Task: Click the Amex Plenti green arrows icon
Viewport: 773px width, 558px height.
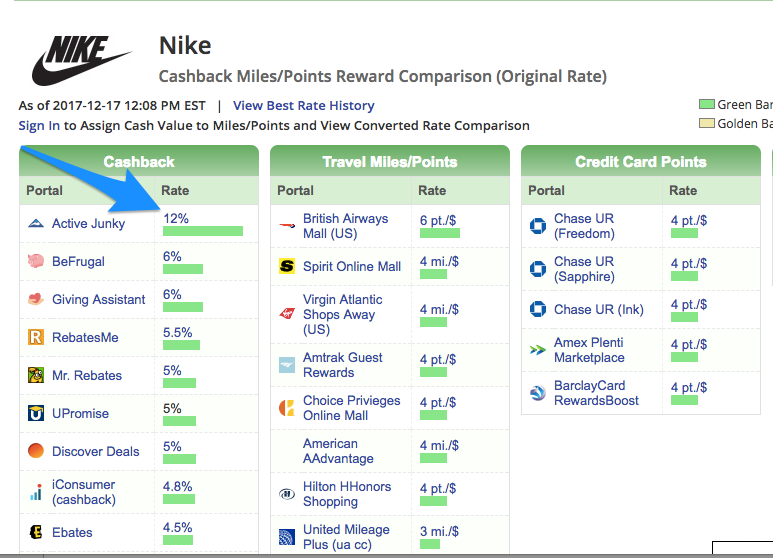Action: [x=538, y=350]
